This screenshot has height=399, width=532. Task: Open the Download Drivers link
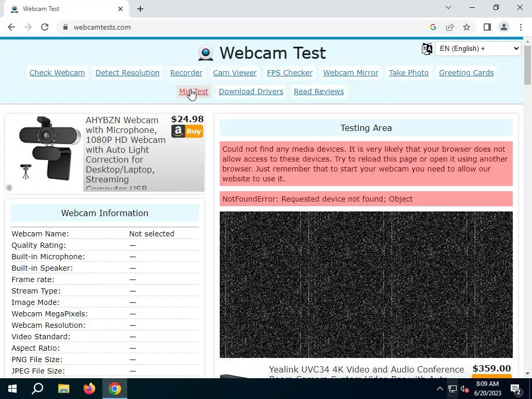click(251, 91)
